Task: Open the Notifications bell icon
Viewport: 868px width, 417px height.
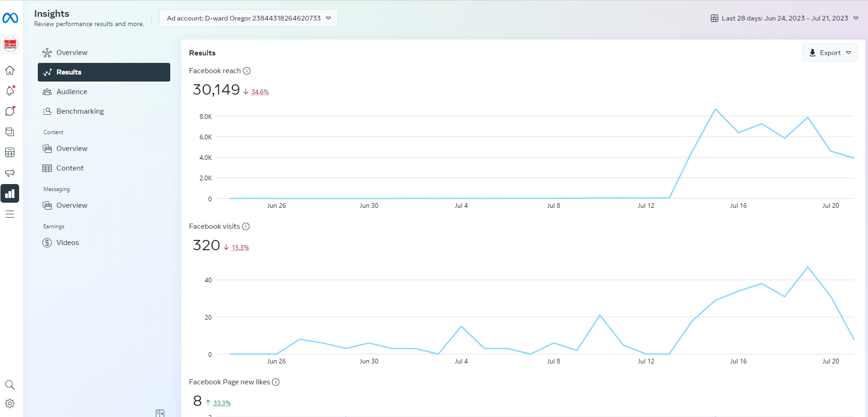Action: (10, 91)
